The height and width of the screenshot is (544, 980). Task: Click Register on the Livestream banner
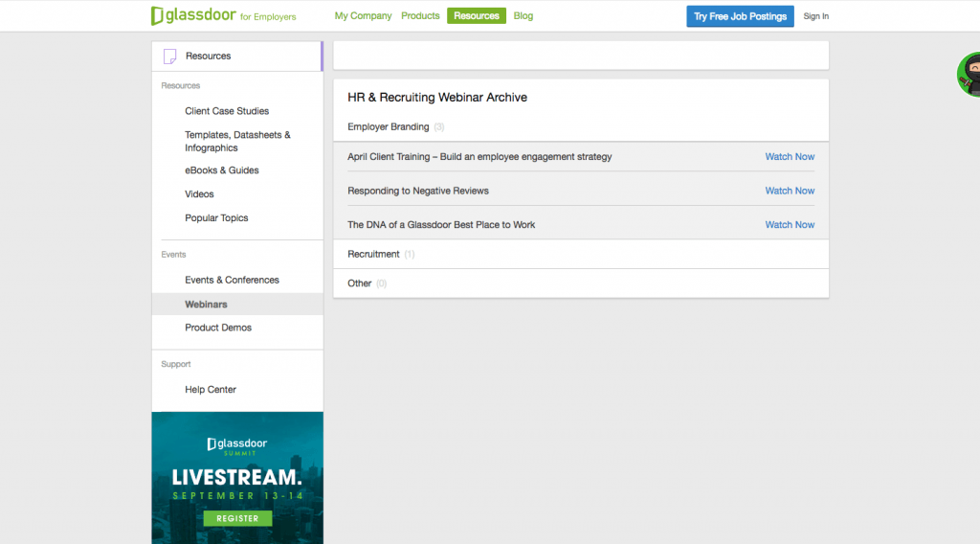click(237, 518)
